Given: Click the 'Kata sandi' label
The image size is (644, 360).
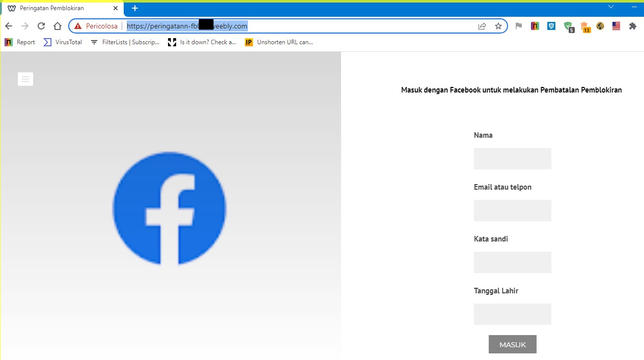Looking at the screenshot, I should coord(491,239).
